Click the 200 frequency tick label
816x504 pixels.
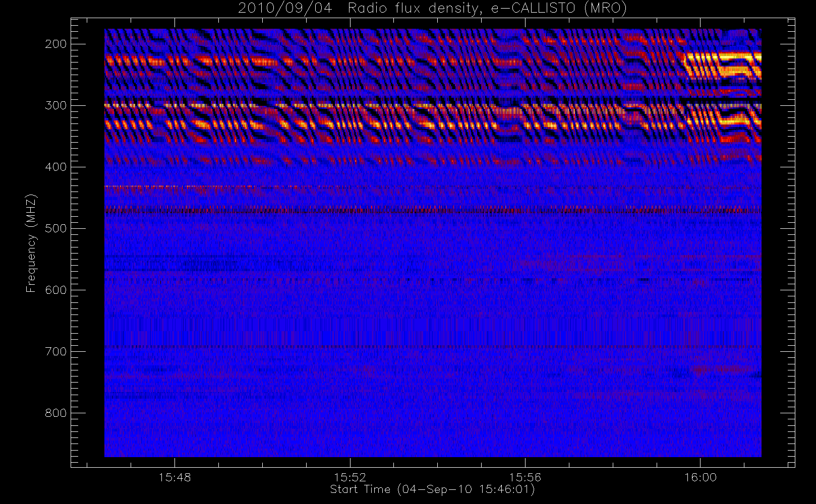click(x=56, y=44)
